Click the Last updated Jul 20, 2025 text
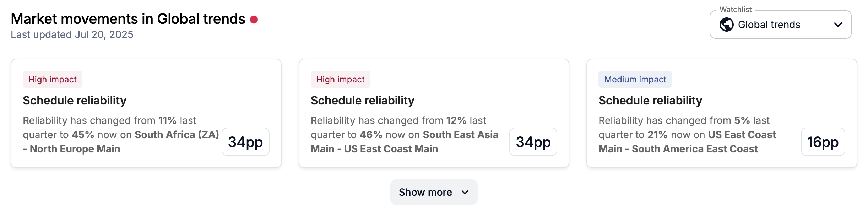This screenshot has width=868, height=216. [x=72, y=34]
